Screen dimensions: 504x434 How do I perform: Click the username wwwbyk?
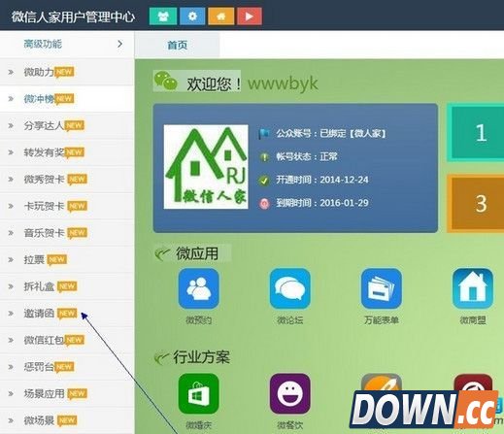(x=283, y=83)
